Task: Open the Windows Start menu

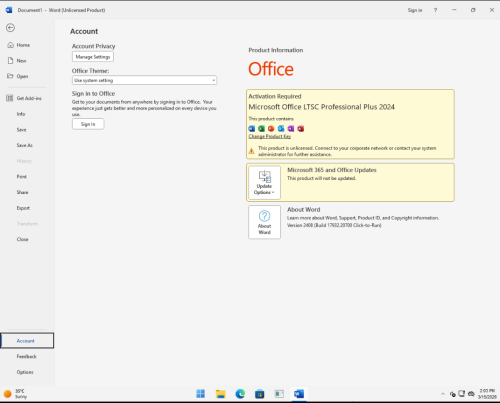Action: (x=201, y=394)
